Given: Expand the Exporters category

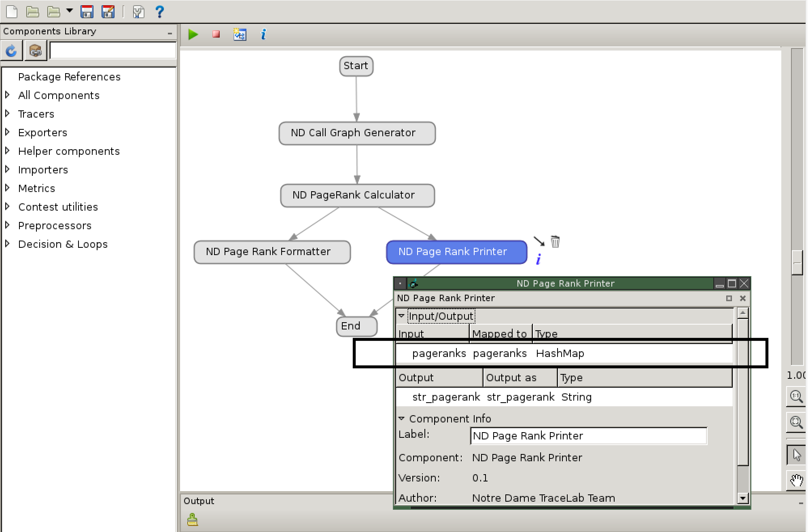Looking at the screenshot, I should tap(8, 132).
